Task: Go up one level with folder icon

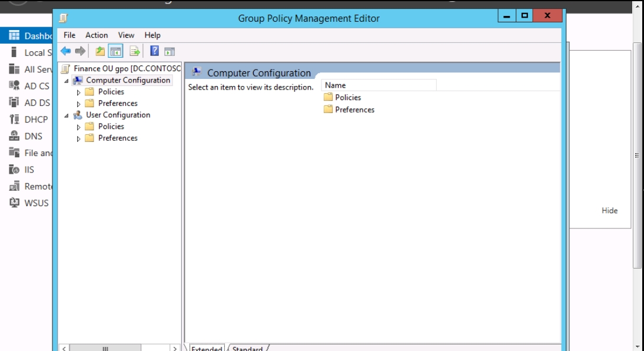Action: (100, 51)
